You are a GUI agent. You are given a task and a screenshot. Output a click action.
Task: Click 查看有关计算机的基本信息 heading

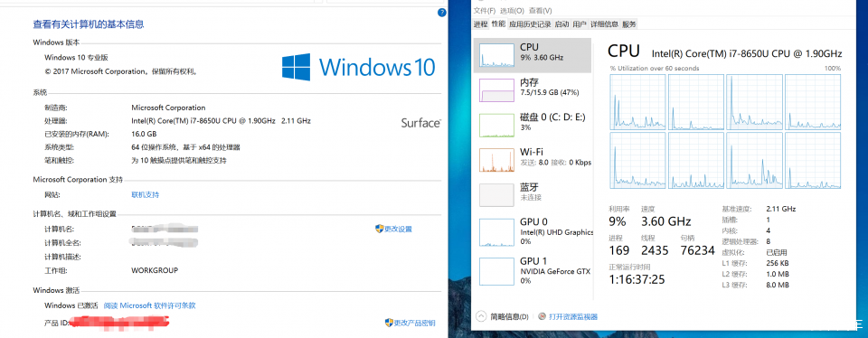pos(89,24)
